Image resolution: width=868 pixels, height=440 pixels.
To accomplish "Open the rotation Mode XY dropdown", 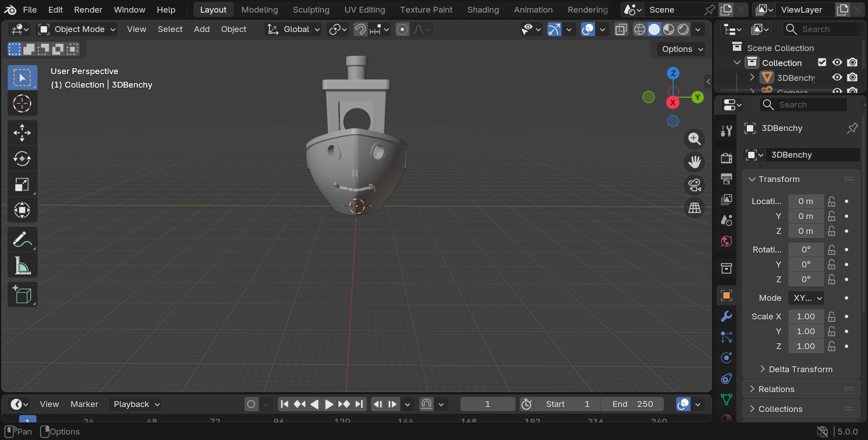I will click(807, 298).
